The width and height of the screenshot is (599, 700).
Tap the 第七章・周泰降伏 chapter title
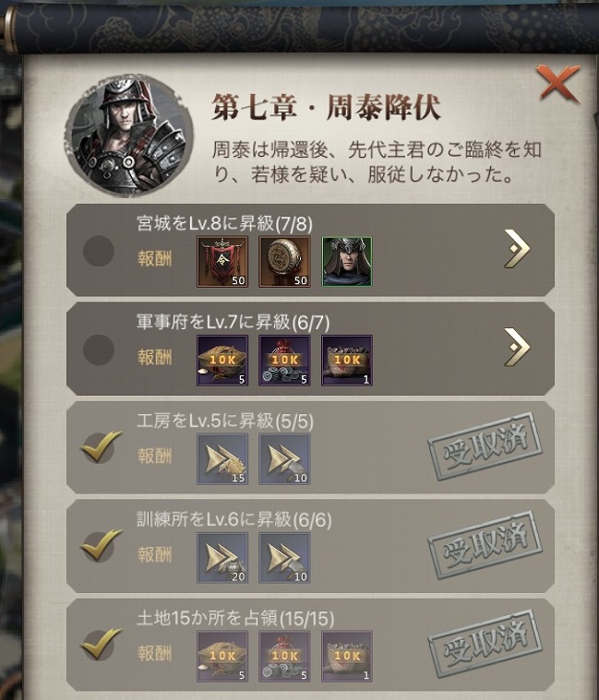327,107
